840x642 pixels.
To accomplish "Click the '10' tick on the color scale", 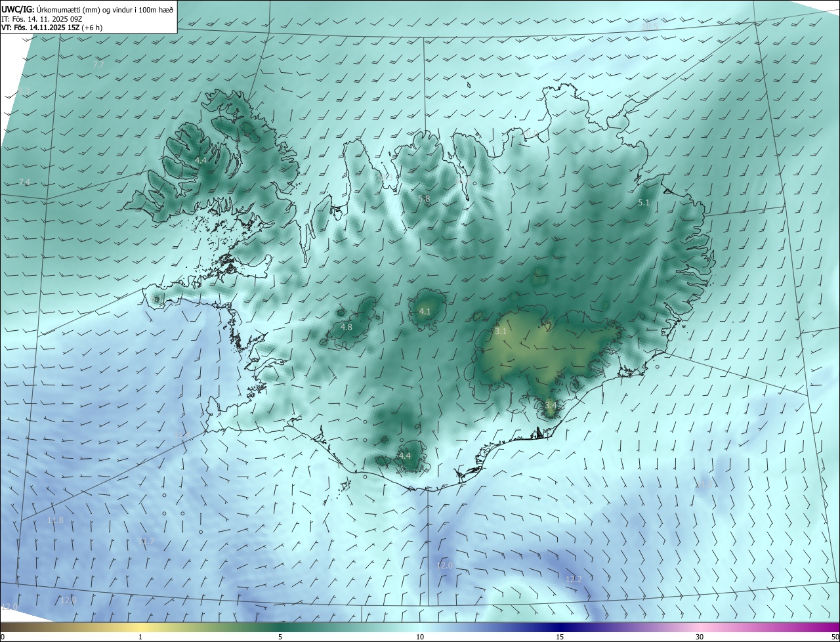I will 420,637.
